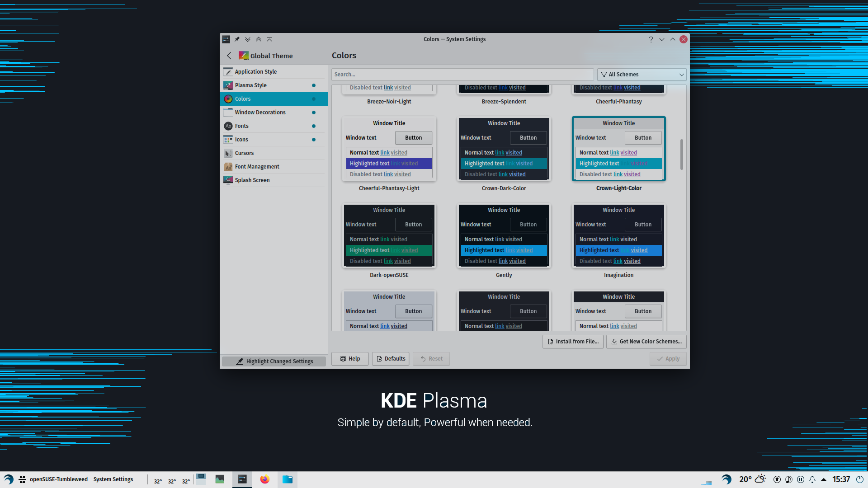The width and height of the screenshot is (868, 488).
Task: Select Colors in the sidebar
Action: click(x=274, y=99)
